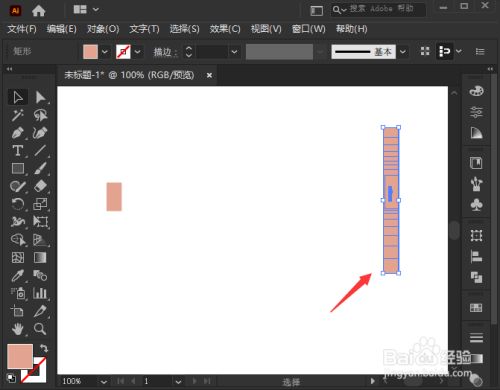Open the Symbols club icon panel
Image resolution: width=500 pixels, height=390 pixels.
[476, 205]
